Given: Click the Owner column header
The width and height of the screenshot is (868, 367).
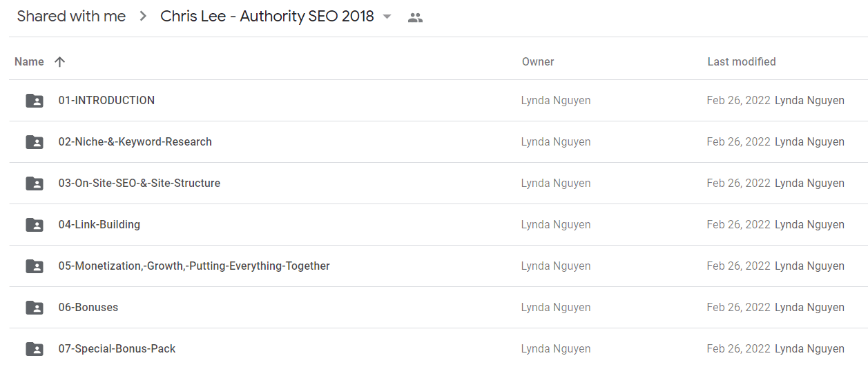Looking at the screenshot, I should point(538,61).
